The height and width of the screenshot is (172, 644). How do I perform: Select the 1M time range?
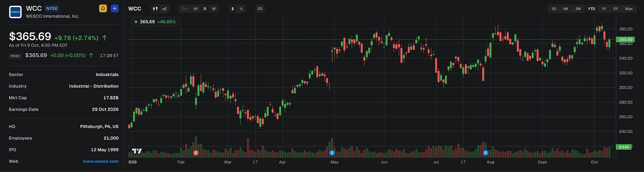(x=565, y=8)
